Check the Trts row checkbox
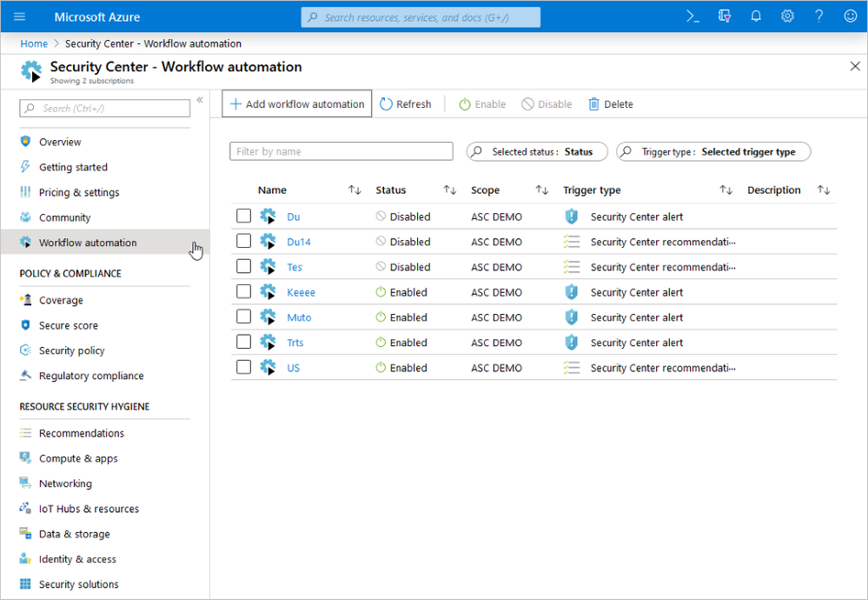868x600 pixels. [243, 342]
